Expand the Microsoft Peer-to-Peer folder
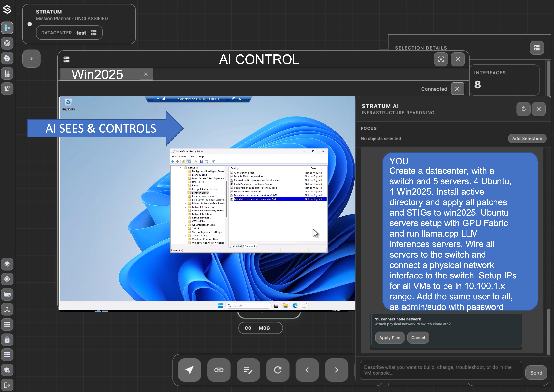The image size is (554, 392). pos(185,204)
